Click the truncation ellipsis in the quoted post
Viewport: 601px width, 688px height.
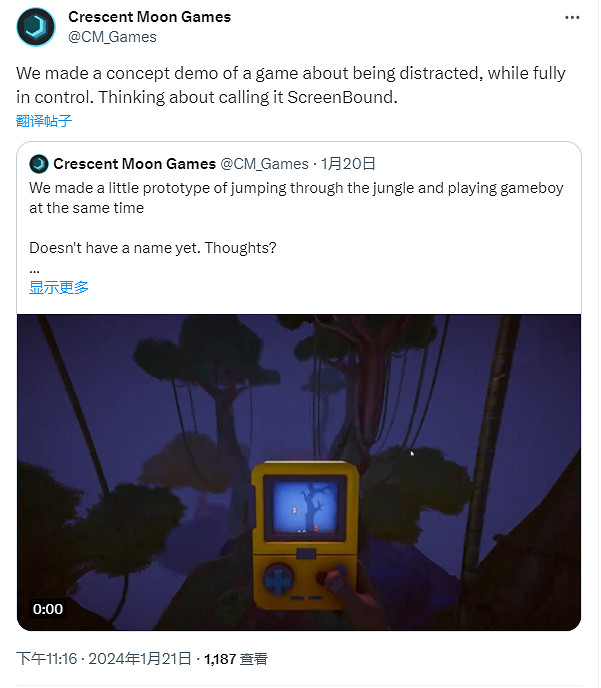pos(34,269)
